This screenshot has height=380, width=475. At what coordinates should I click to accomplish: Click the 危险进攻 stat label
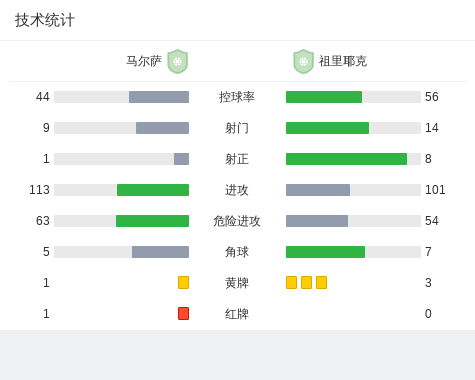pyautogui.click(x=237, y=221)
